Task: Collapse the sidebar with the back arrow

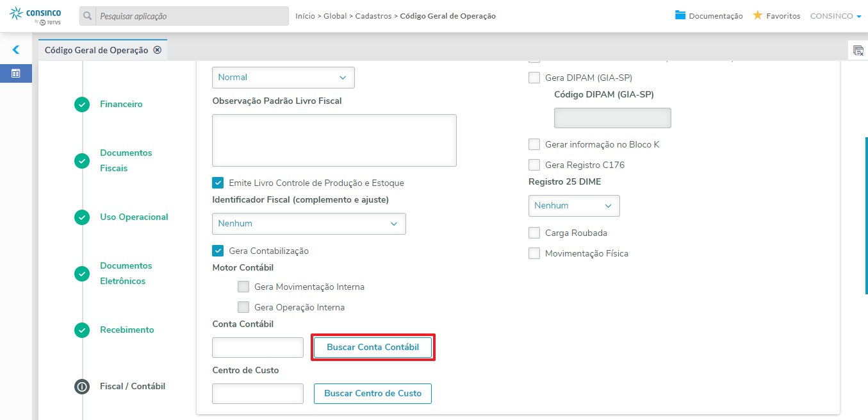Action: click(16, 49)
